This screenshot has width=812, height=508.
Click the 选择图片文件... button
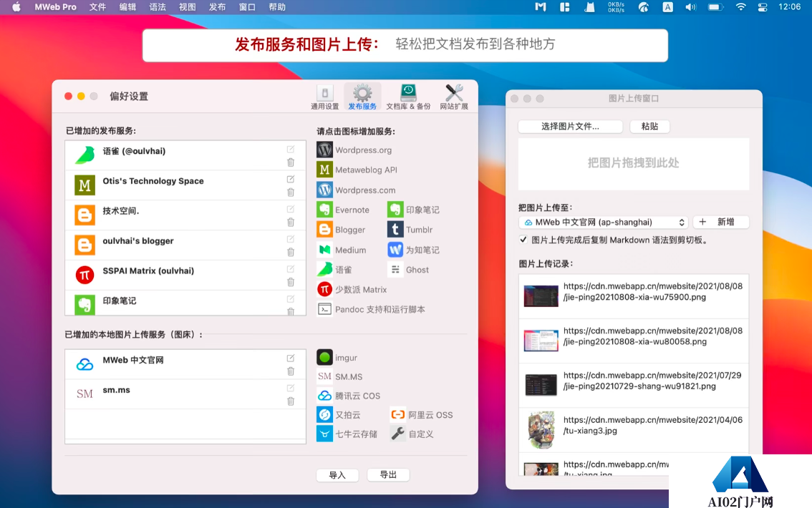click(570, 126)
